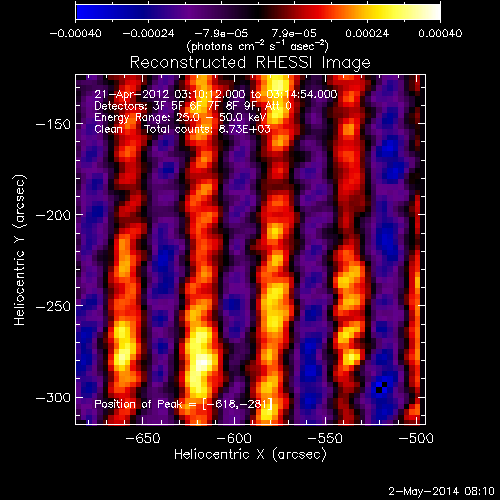
Task: Click colorbar label 0.00040
Action: point(440,33)
